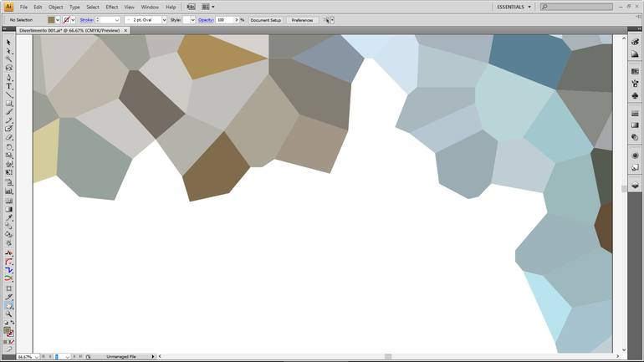This screenshot has width=644, height=362.
Task: Show the Layers panel
Action: pos(635,185)
